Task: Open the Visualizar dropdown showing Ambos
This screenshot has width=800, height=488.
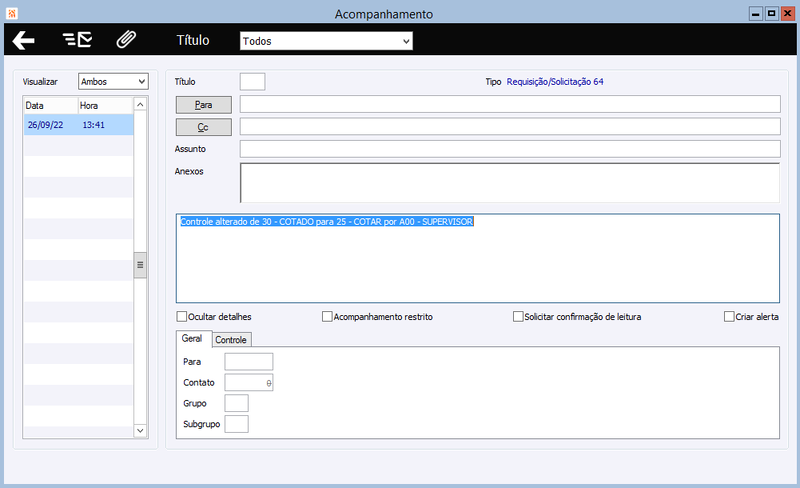Action: pos(113,81)
